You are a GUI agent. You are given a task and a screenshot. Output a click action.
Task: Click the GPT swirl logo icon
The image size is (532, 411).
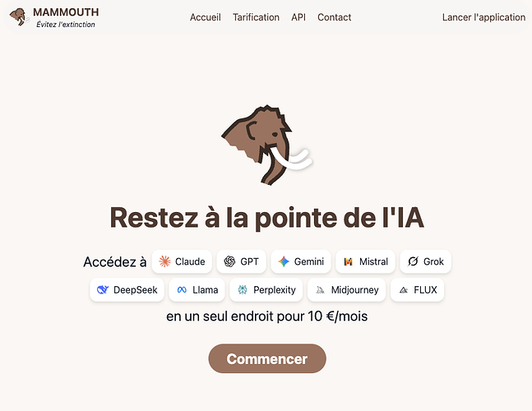(x=229, y=261)
